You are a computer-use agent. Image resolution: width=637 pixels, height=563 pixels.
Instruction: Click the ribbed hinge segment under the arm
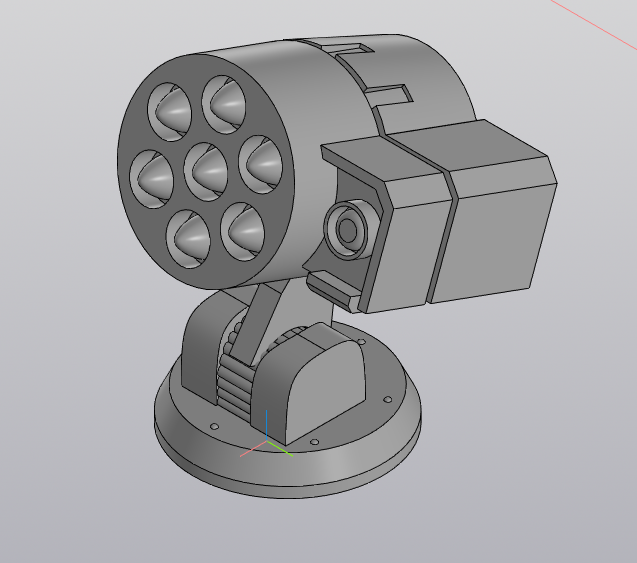coord(234,390)
